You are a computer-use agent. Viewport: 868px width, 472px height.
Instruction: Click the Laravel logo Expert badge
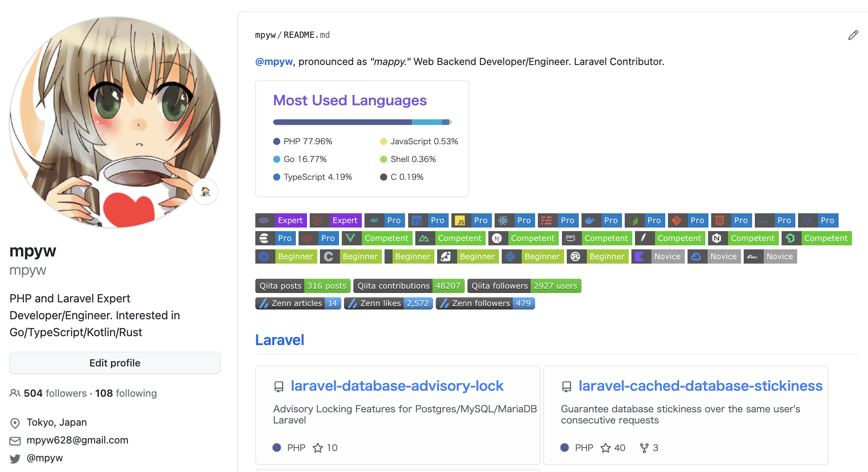336,220
